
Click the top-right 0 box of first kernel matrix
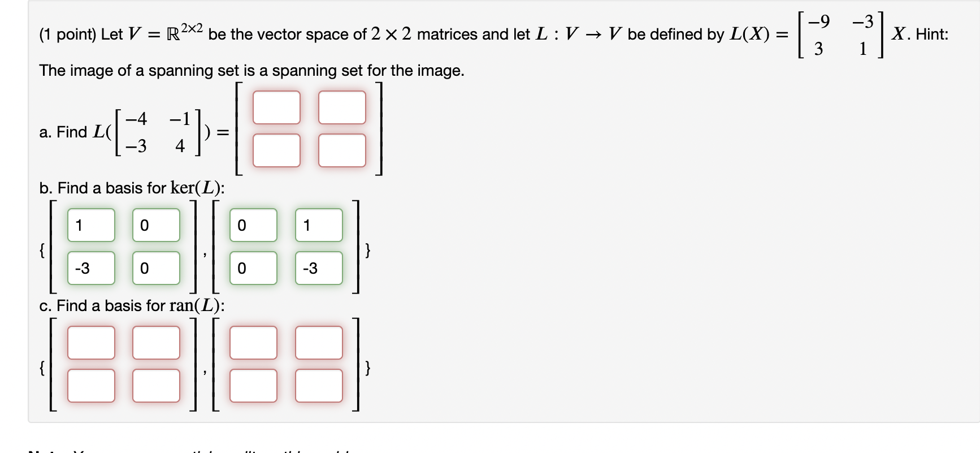(155, 225)
